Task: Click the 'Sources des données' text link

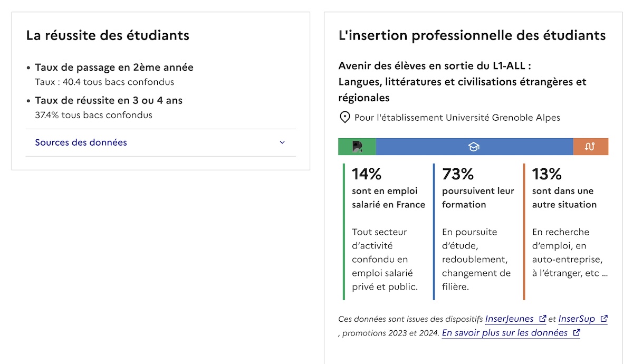Action: 81,142
